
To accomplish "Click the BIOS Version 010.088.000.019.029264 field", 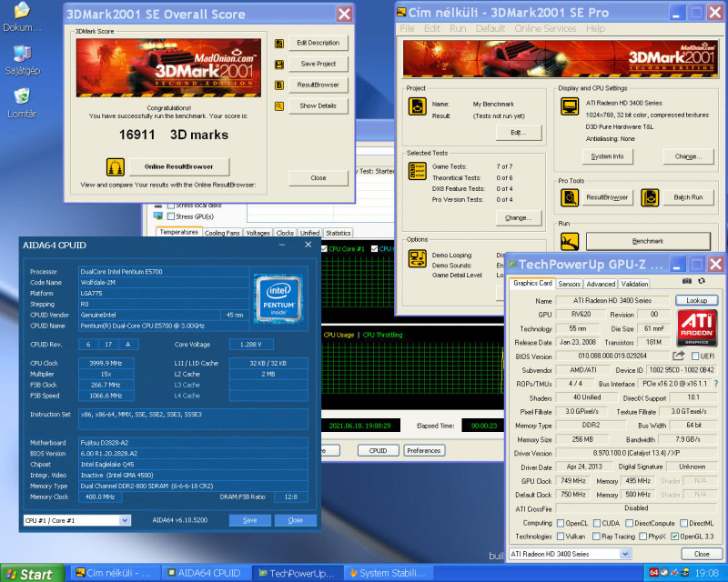I will 612,356.
